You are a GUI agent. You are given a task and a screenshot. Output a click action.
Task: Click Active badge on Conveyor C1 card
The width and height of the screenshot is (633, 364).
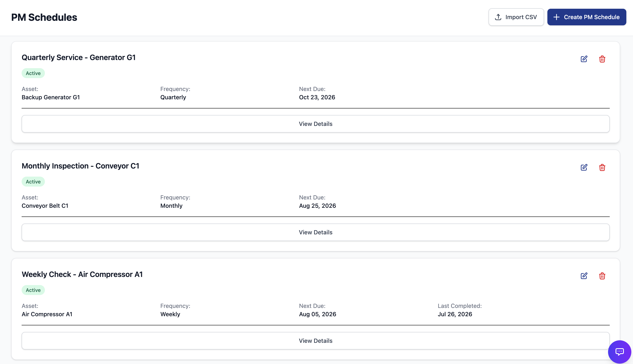pyautogui.click(x=33, y=182)
